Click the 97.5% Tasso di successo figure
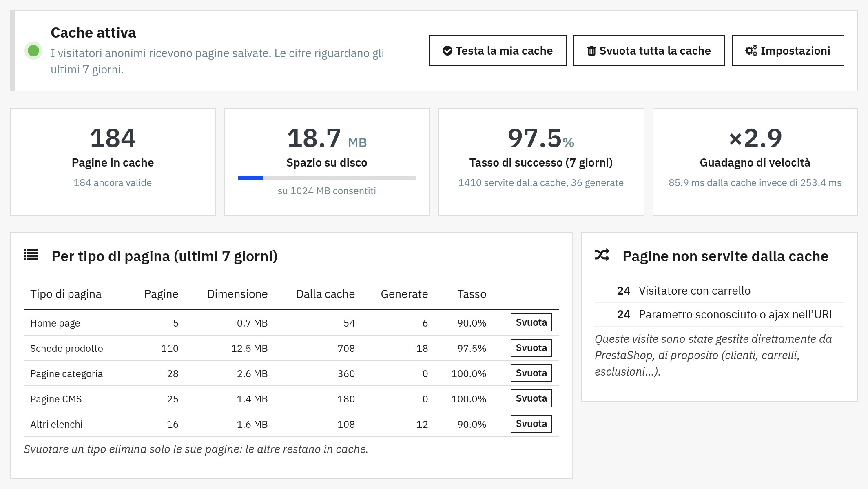868x489 pixels. click(x=541, y=138)
